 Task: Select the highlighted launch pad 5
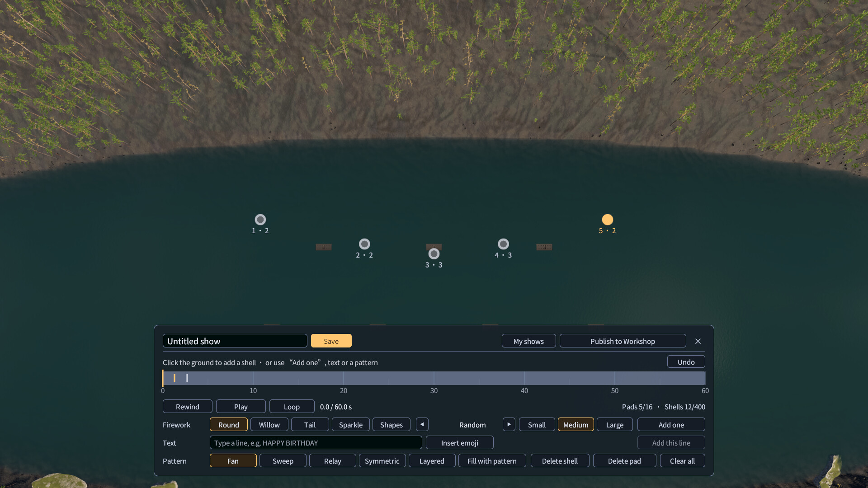click(608, 220)
